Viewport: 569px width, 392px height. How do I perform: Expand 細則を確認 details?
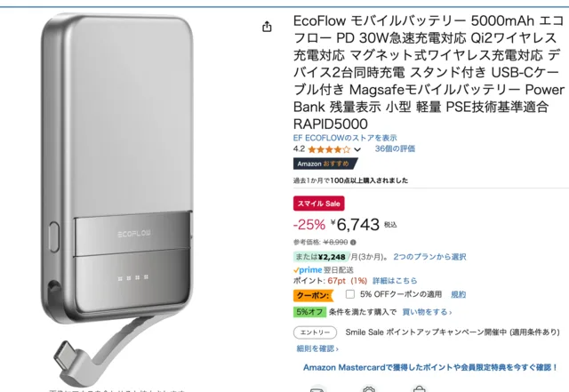tap(317, 348)
